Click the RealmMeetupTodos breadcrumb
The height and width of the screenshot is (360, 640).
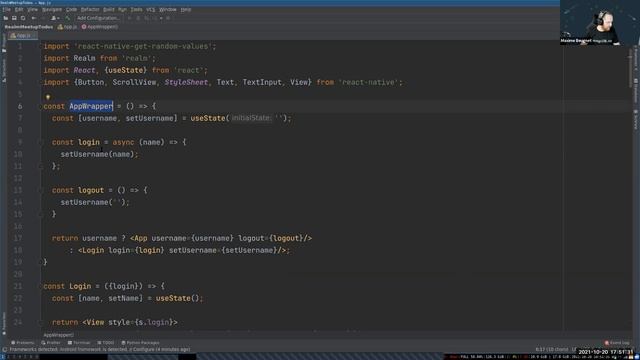click(29, 27)
